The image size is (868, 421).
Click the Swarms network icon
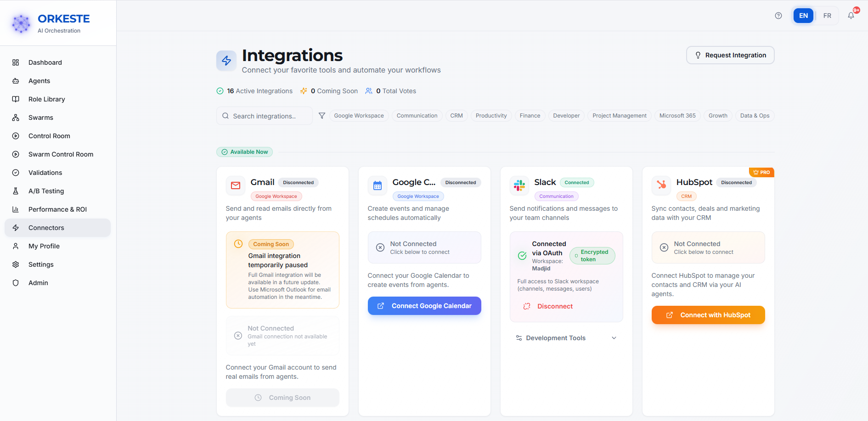click(x=16, y=118)
